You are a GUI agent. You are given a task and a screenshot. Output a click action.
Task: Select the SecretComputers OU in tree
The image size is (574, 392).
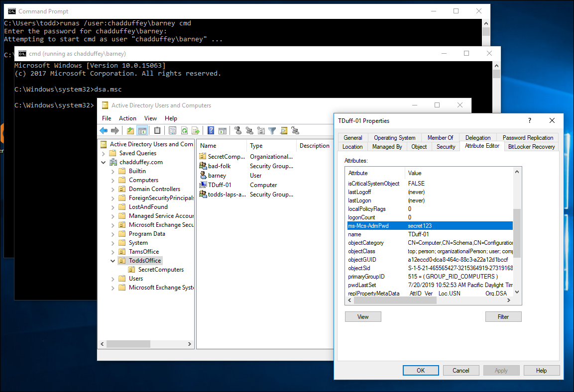pos(161,270)
